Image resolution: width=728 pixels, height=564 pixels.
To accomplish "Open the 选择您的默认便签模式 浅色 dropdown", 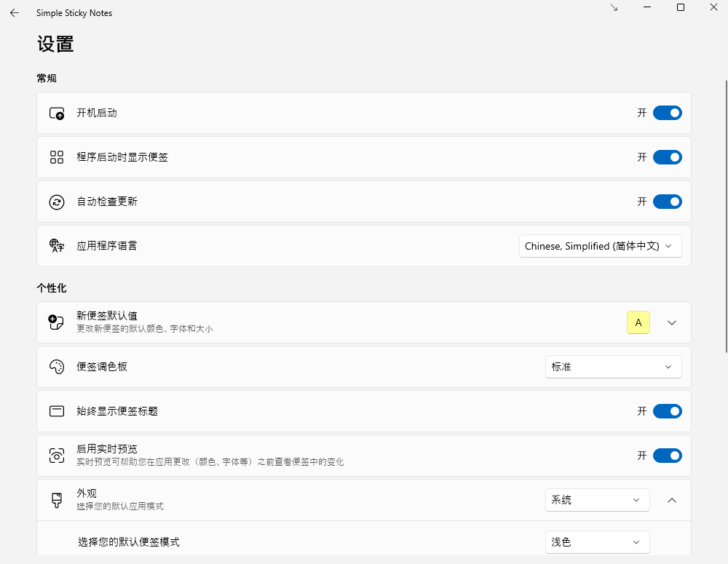I will 597,542.
